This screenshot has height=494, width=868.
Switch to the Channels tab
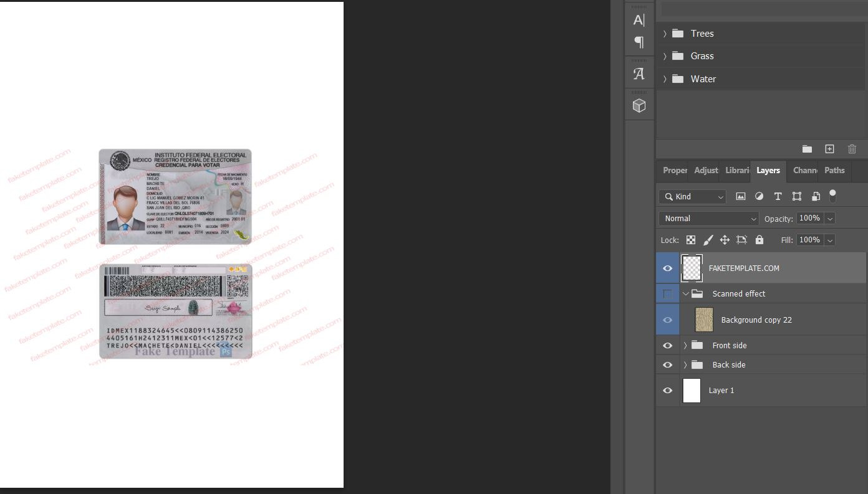click(x=804, y=170)
